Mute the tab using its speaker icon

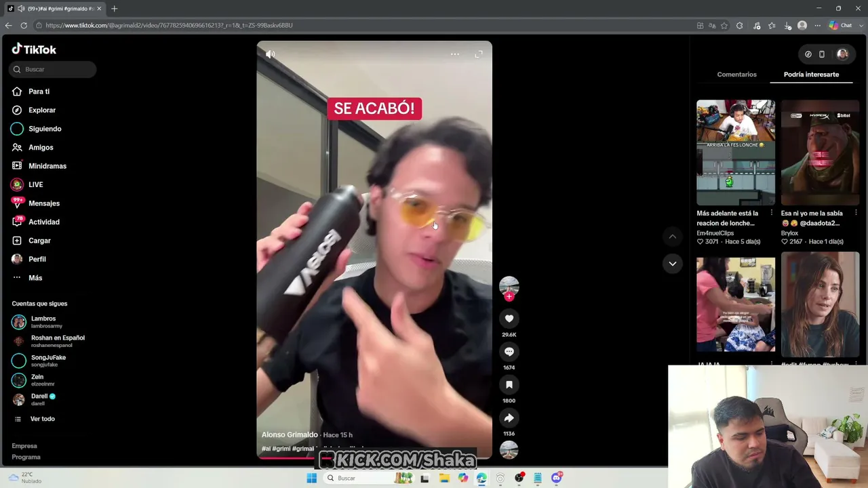coord(21,9)
